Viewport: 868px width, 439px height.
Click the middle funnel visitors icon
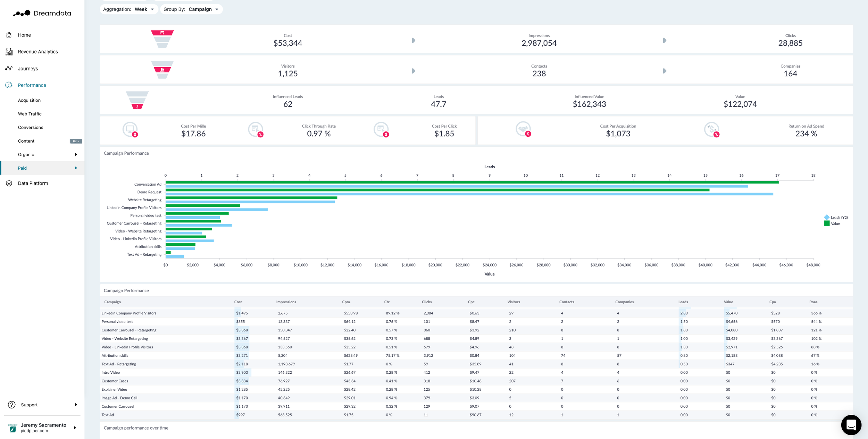162,70
